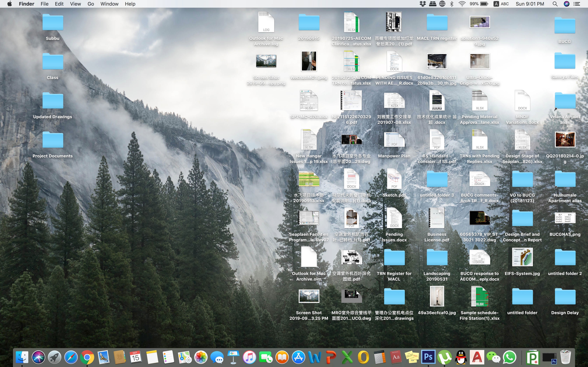The width and height of the screenshot is (588, 367).
Task: Open Spotlight search magnifier
Action: click(x=555, y=4)
